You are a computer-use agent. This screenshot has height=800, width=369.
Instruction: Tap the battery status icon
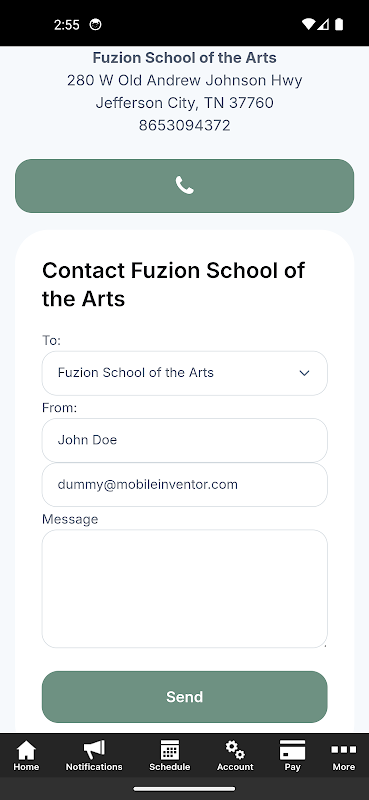pyautogui.click(x=339, y=24)
